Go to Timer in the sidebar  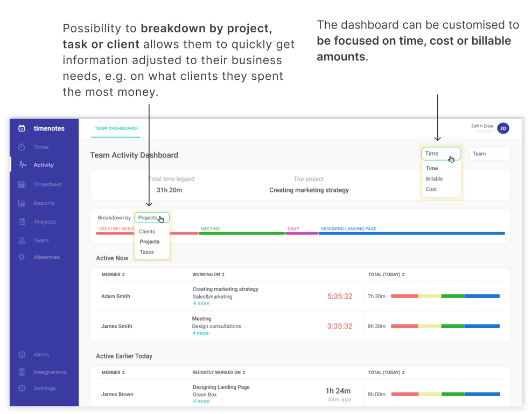[41, 147]
